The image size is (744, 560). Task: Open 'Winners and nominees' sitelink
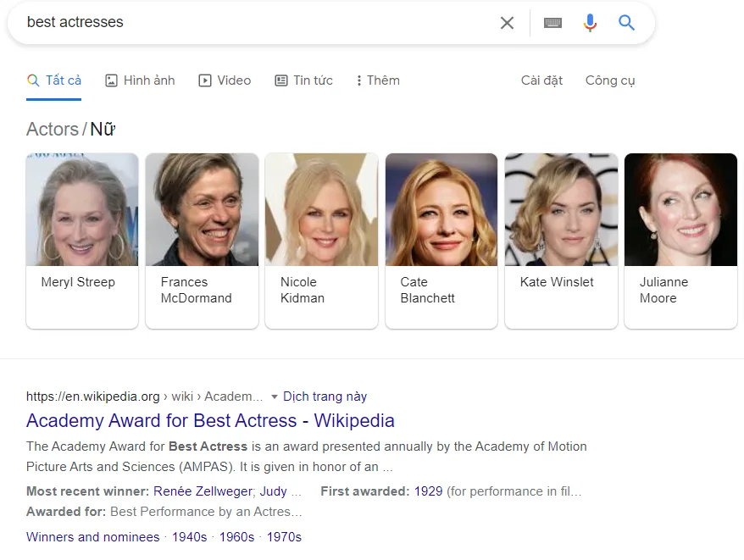pyautogui.click(x=92, y=537)
